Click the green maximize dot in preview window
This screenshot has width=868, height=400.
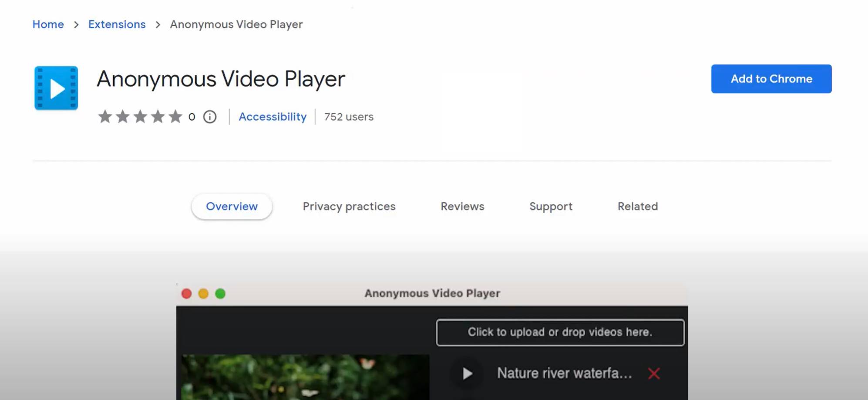coord(220,294)
